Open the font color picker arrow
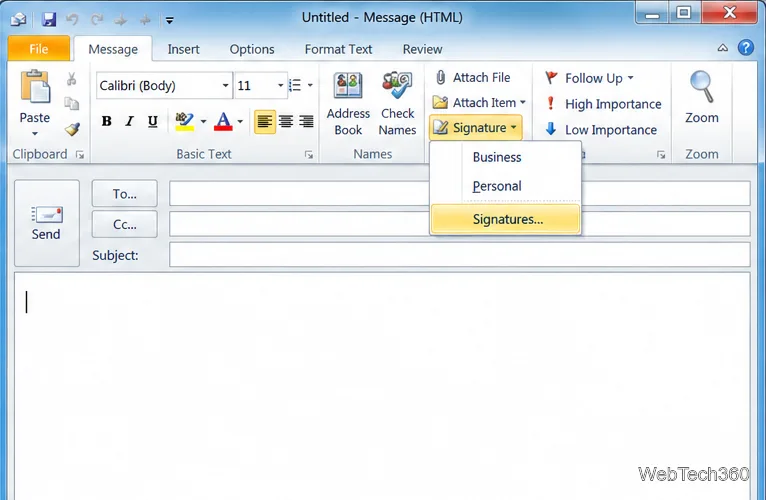766x500 pixels. [240, 121]
